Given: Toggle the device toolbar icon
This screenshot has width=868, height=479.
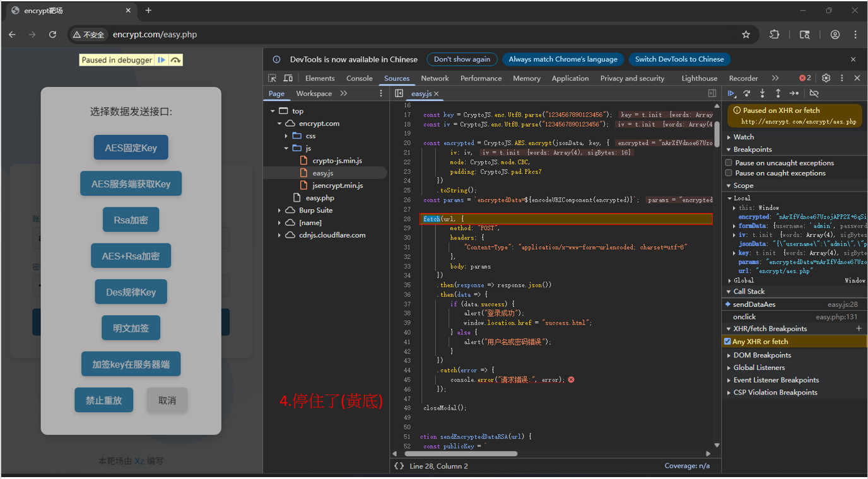Looking at the screenshot, I should tap(288, 78).
